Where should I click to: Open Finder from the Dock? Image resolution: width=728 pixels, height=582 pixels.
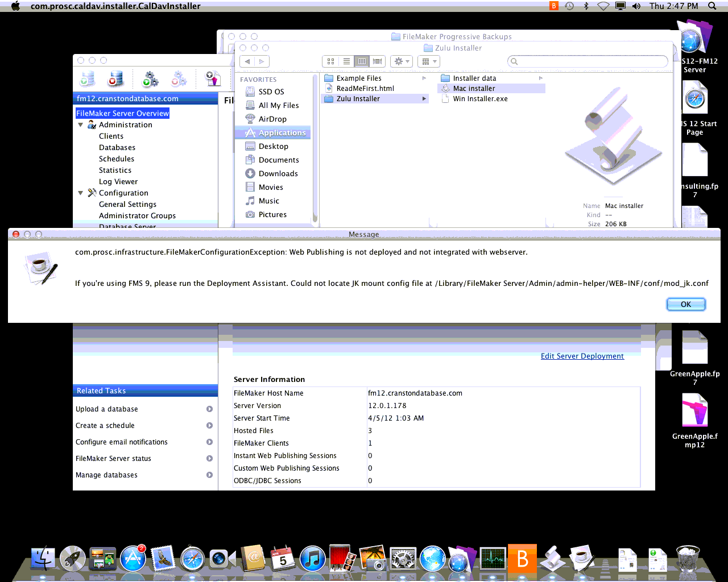[x=43, y=559]
